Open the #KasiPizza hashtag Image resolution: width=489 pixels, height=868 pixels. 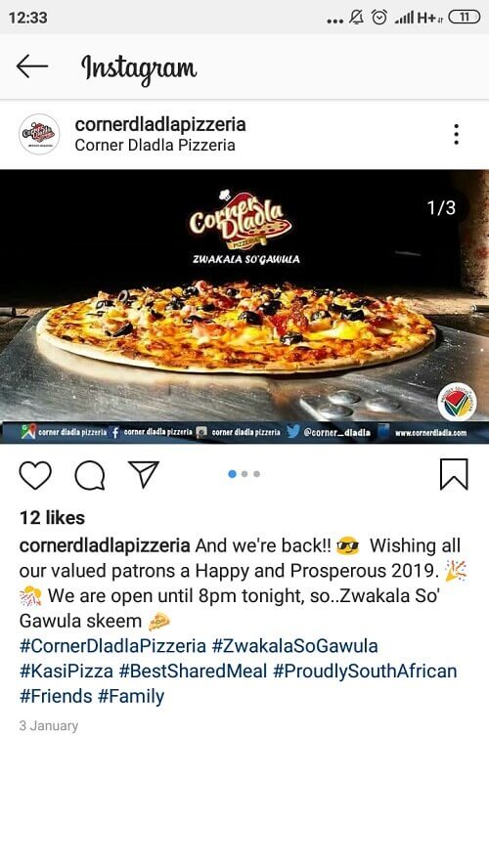pos(67,671)
